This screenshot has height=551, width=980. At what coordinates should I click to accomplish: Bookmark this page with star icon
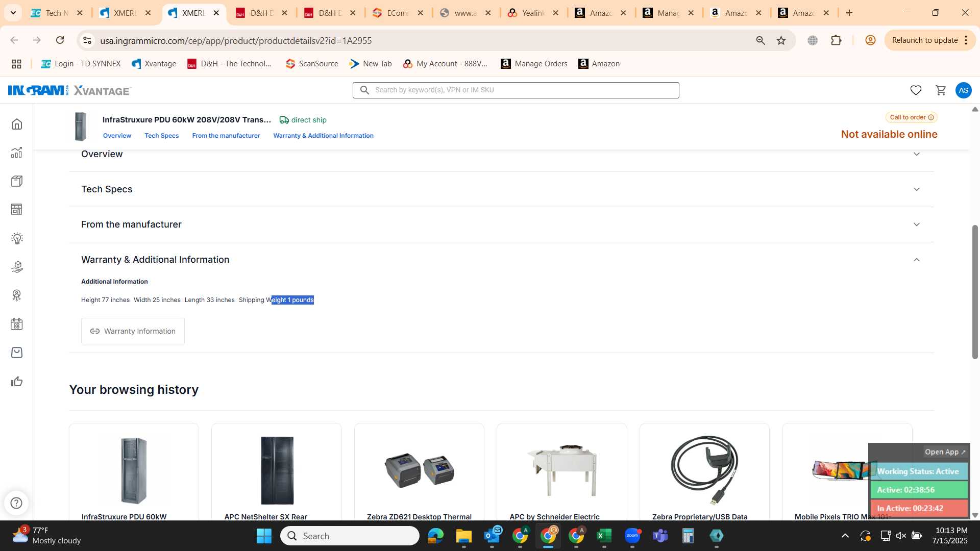781,40
